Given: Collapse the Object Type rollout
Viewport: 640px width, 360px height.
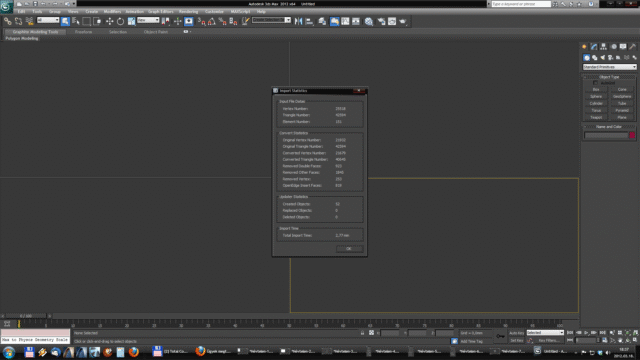Looking at the screenshot, I should tap(609, 77).
